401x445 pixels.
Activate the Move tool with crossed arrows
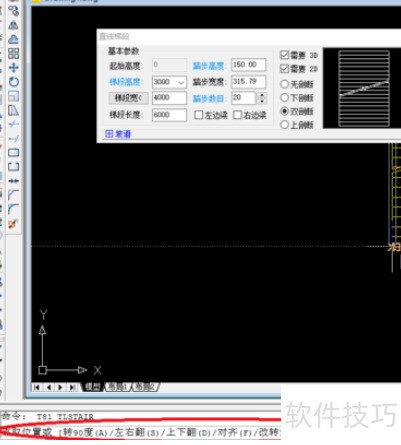pos(13,68)
